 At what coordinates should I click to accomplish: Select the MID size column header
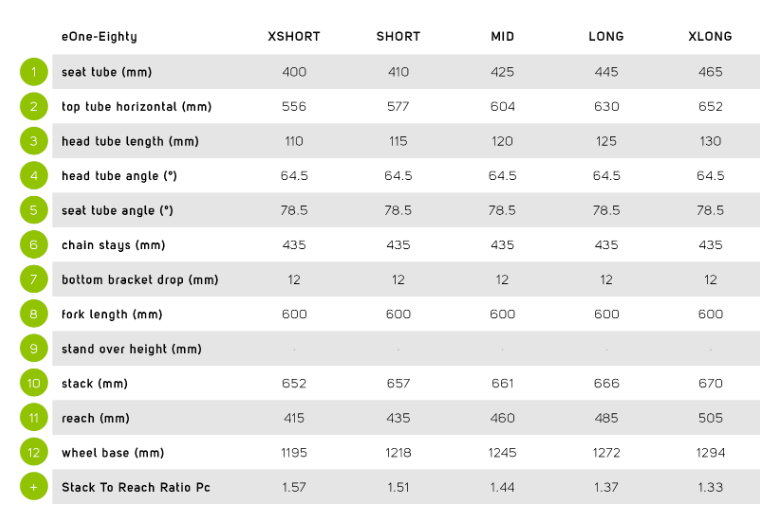502,36
